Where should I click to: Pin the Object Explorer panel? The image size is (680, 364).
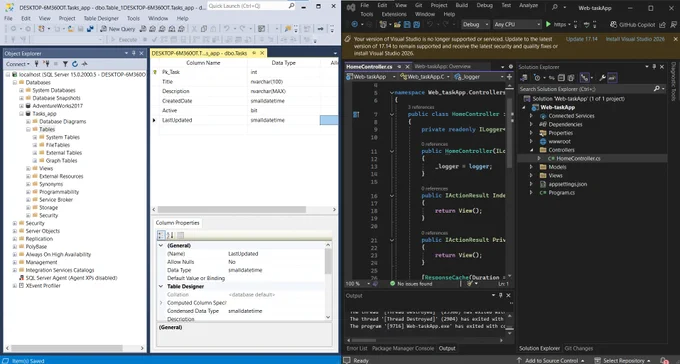click(134, 53)
